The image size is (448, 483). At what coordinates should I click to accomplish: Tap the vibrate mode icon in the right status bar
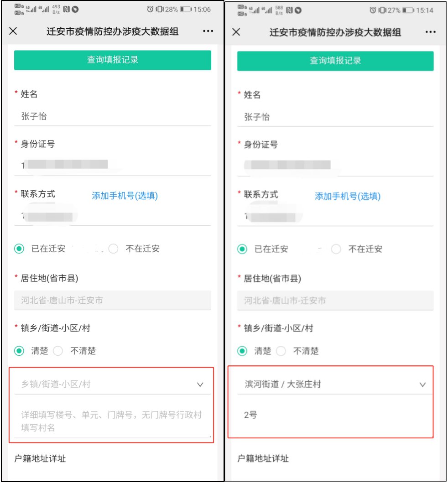[x=382, y=10]
